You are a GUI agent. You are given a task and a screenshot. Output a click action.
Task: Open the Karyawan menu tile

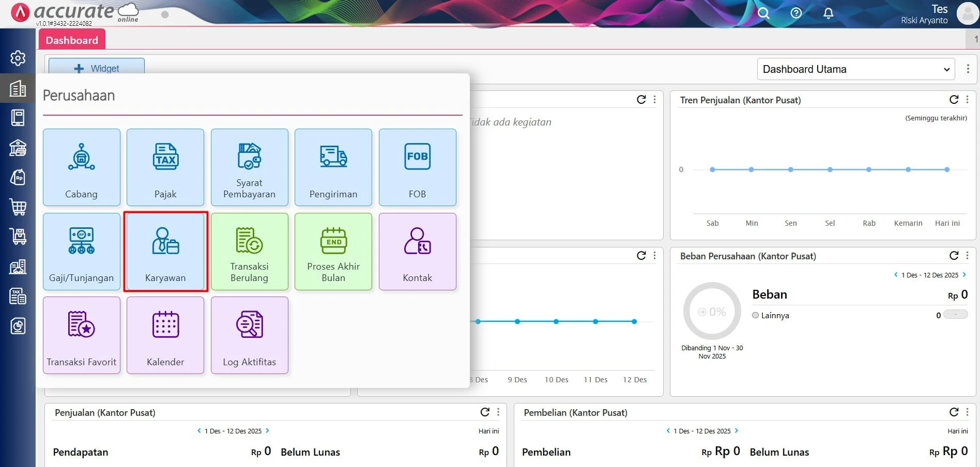click(165, 252)
